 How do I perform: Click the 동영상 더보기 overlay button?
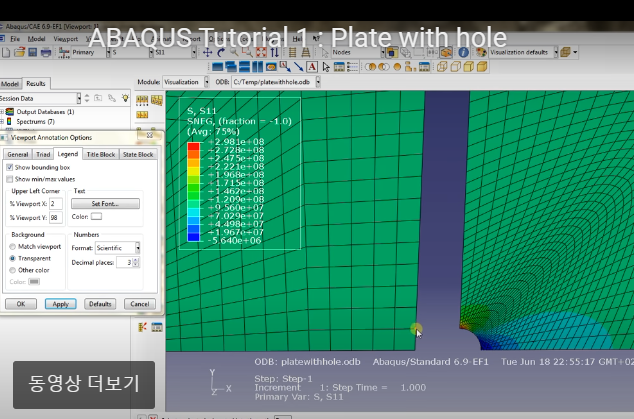[84, 385]
